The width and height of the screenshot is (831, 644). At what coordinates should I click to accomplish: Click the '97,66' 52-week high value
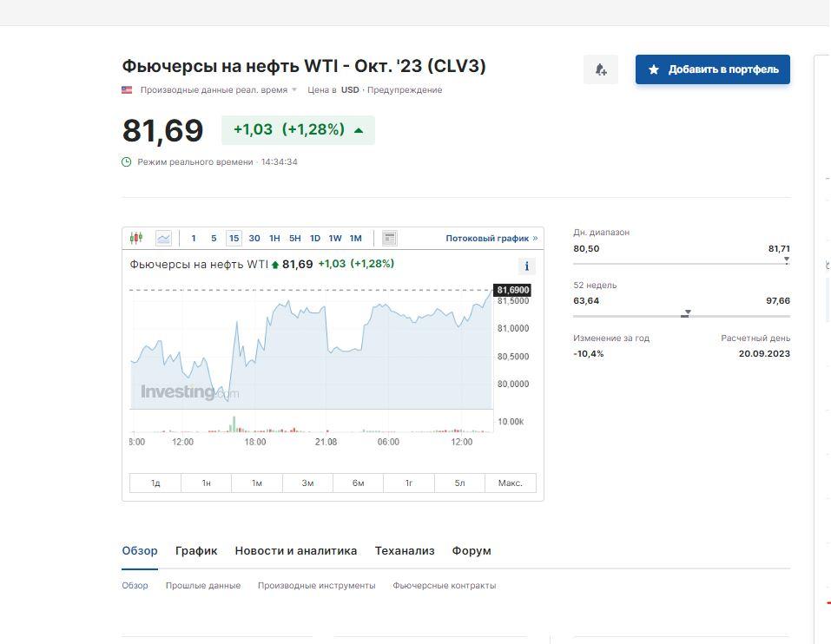(x=778, y=301)
